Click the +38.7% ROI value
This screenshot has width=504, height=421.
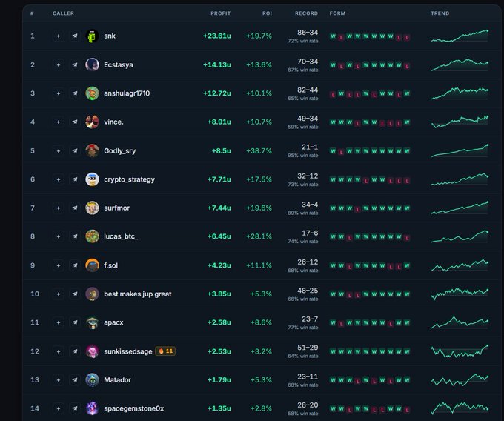coord(259,150)
